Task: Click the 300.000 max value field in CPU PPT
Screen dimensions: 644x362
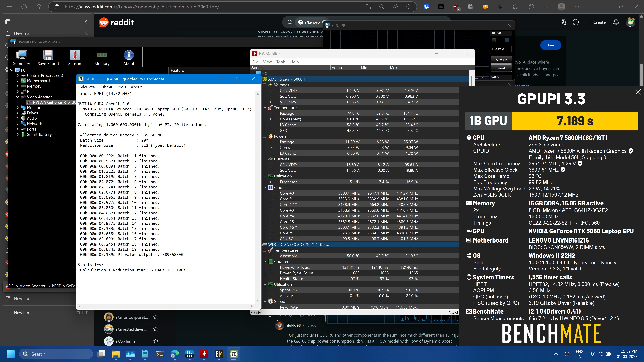Action: pos(501,33)
